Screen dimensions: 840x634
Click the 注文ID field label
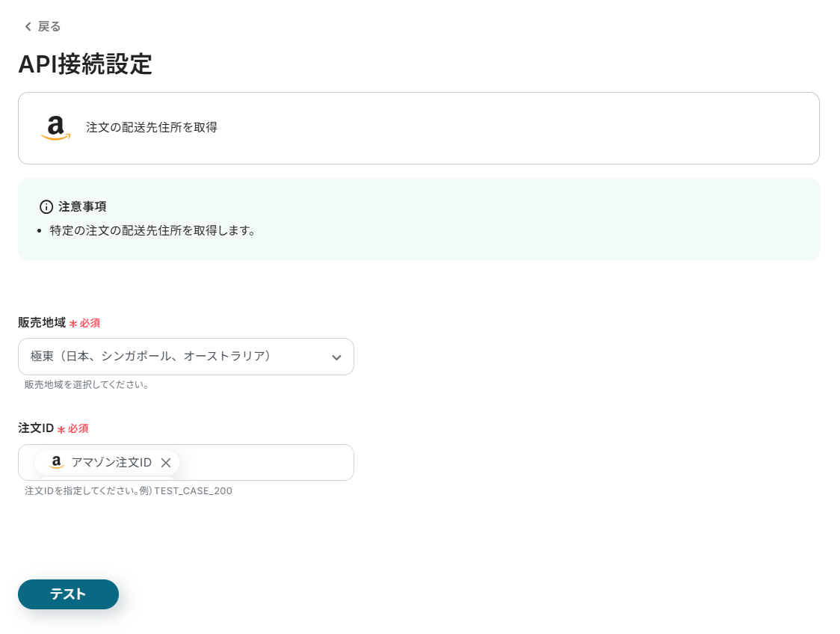[36, 428]
